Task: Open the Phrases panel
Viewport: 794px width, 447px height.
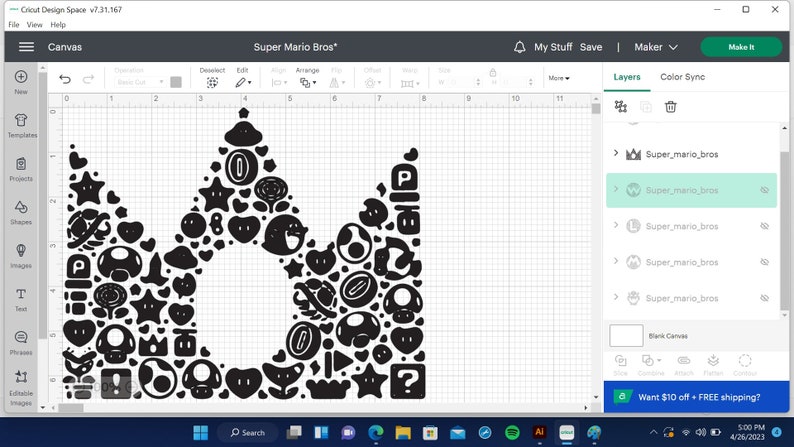Action: click(x=21, y=343)
